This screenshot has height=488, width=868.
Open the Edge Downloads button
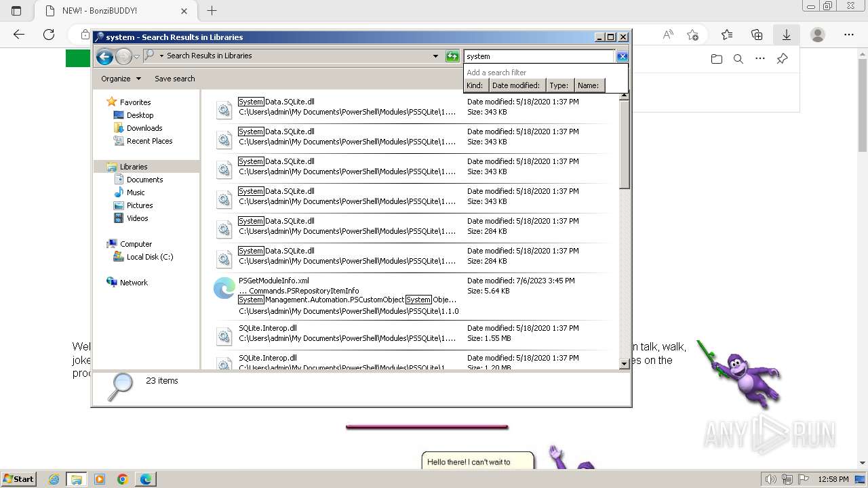click(x=787, y=35)
